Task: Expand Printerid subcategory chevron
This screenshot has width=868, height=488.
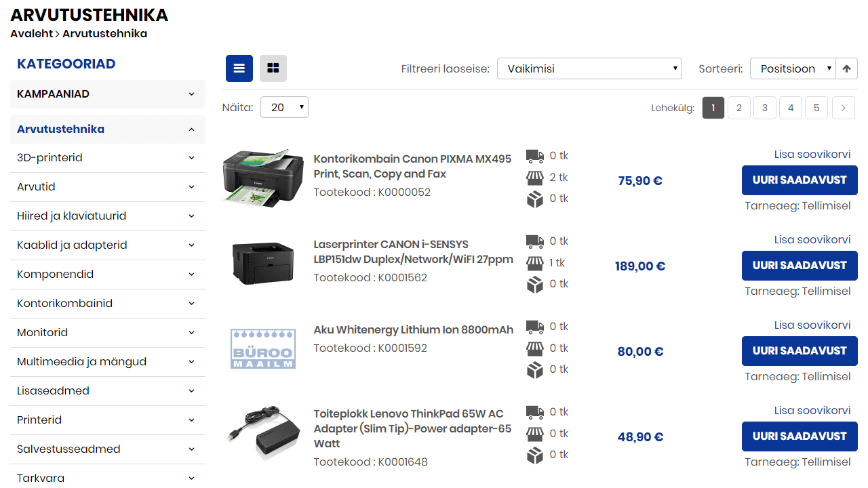Action: (x=192, y=420)
